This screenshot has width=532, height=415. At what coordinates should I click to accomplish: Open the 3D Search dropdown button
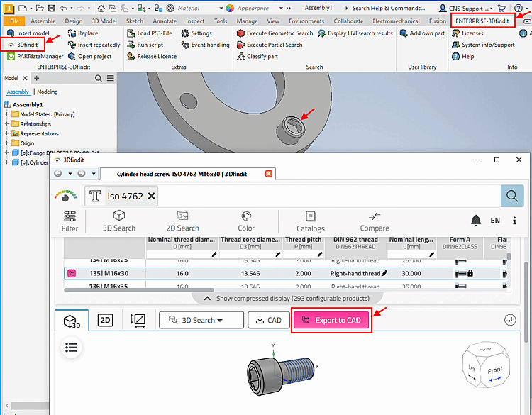(x=201, y=320)
